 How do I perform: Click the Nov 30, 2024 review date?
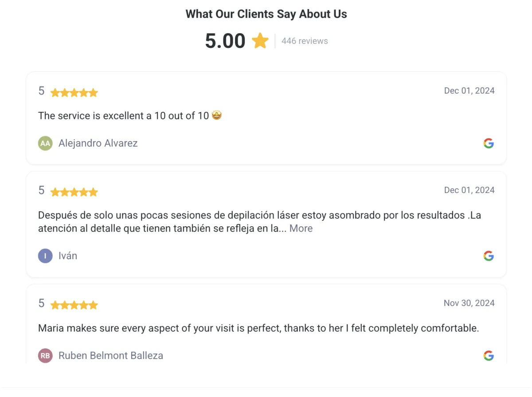(469, 303)
